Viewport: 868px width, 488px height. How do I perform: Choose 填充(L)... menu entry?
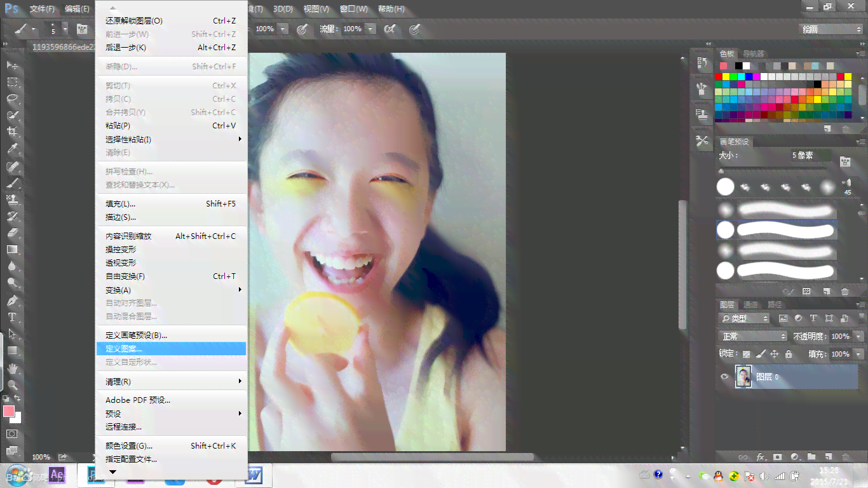171,204
